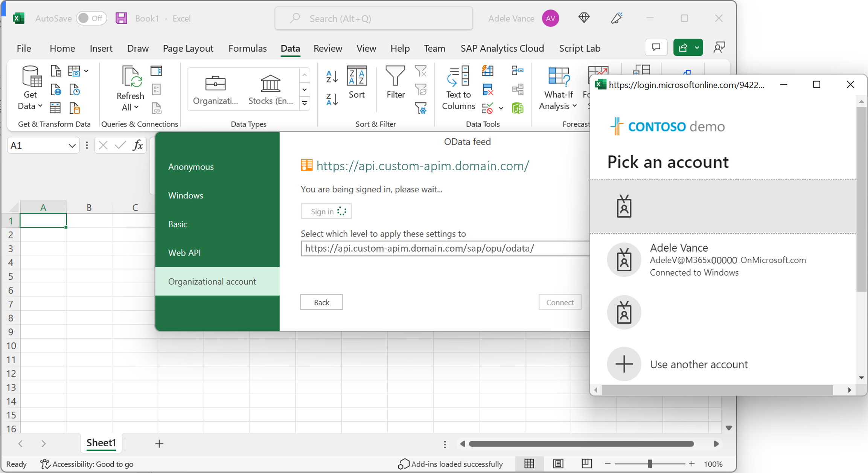Viewport: 868px width, 473px height.
Task: Open the Formulas tab in ribbon
Action: pyautogui.click(x=247, y=48)
